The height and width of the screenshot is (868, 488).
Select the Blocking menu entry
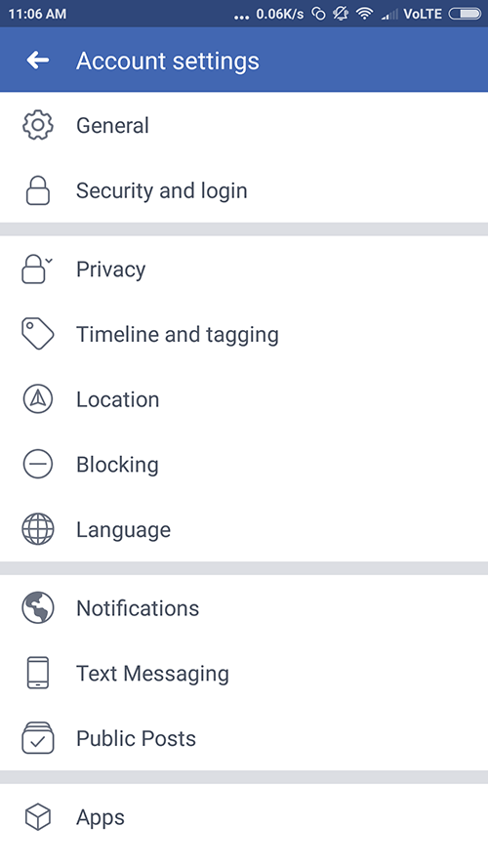tap(244, 464)
